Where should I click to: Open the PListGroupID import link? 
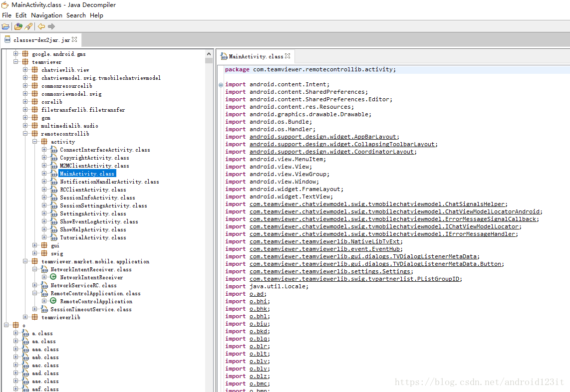354,279
